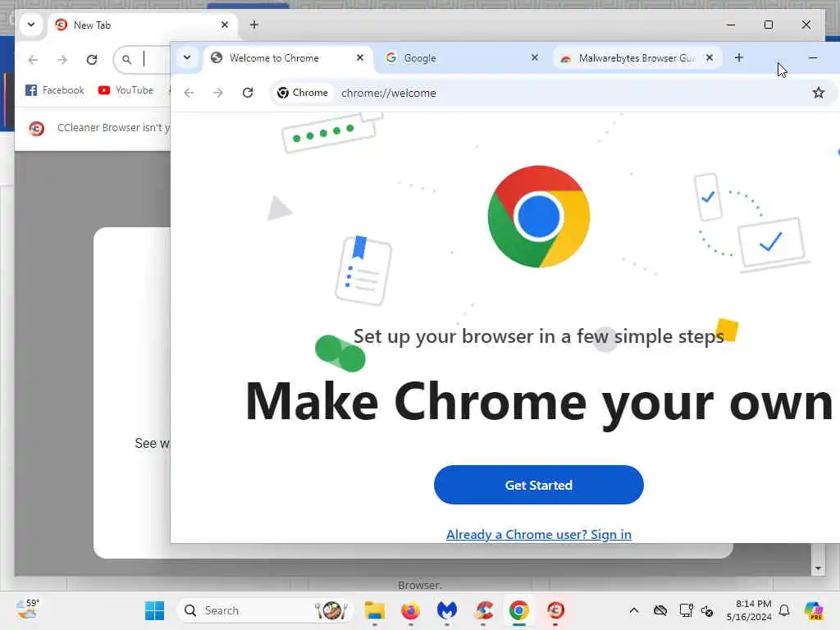Open the notifications bell icon
The width and height of the screenshot is (840, 630).
[784, 610]
